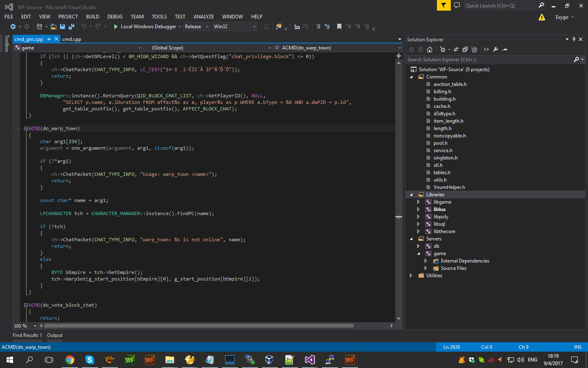Click the Open File toolbar icon
Viewport: 588px width, 368px height.
53,27
